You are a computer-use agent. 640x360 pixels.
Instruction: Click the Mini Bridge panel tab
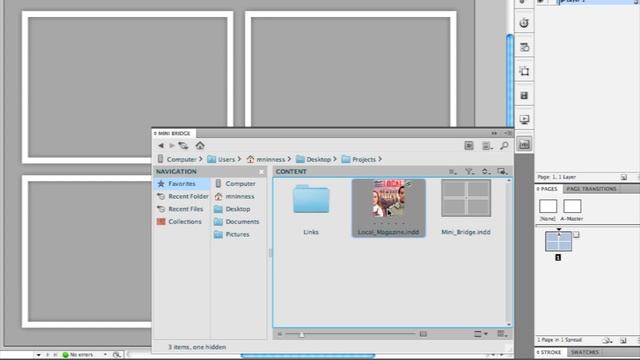click(x=174, y=133)
